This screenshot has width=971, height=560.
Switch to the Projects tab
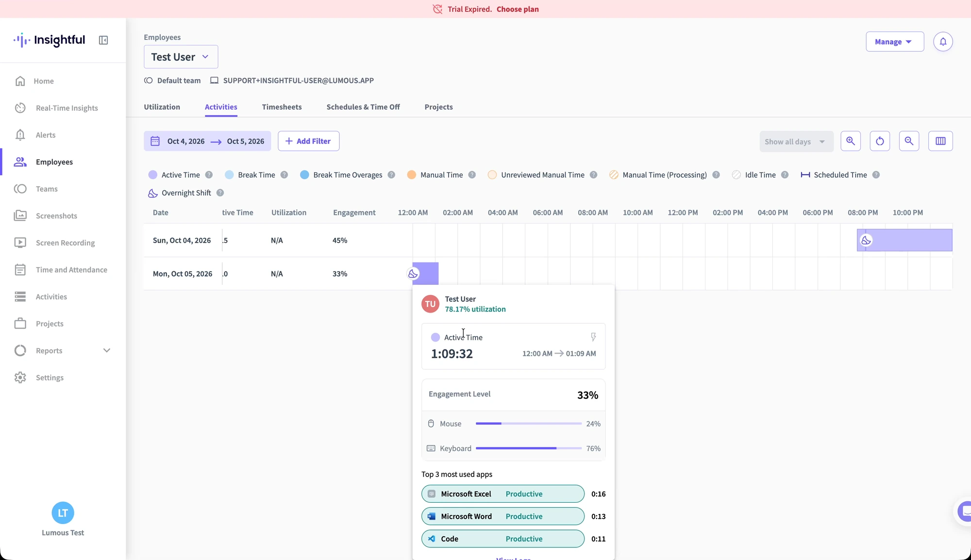coord(438,107)
